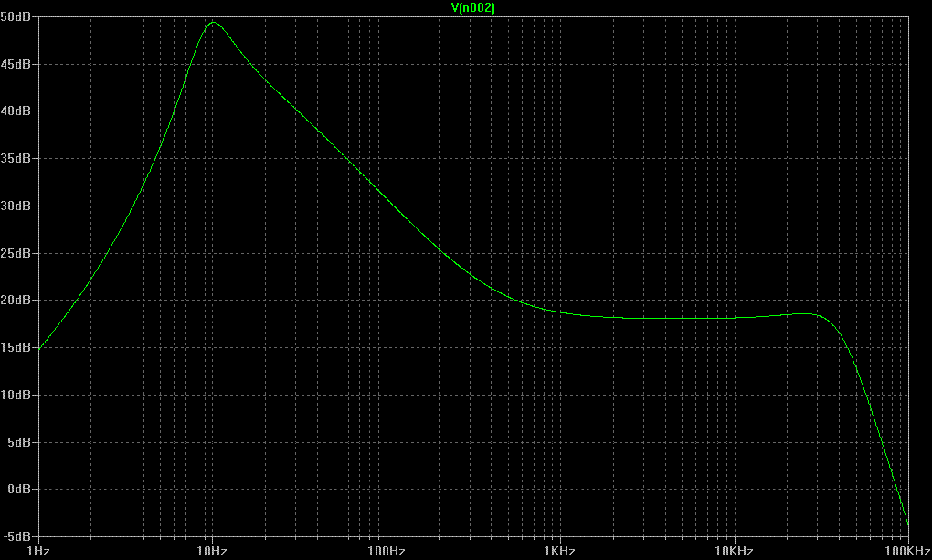Click the V(n002) trace label

(473, 7)
